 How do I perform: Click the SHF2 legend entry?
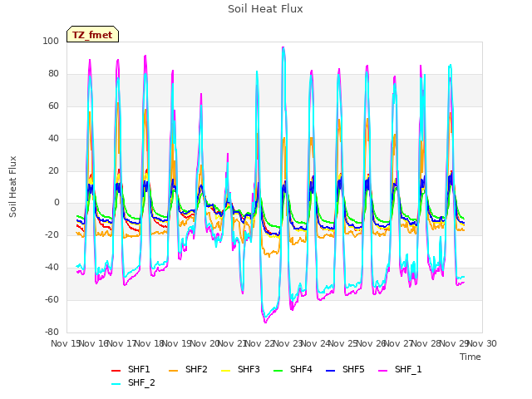coord(188,369)
